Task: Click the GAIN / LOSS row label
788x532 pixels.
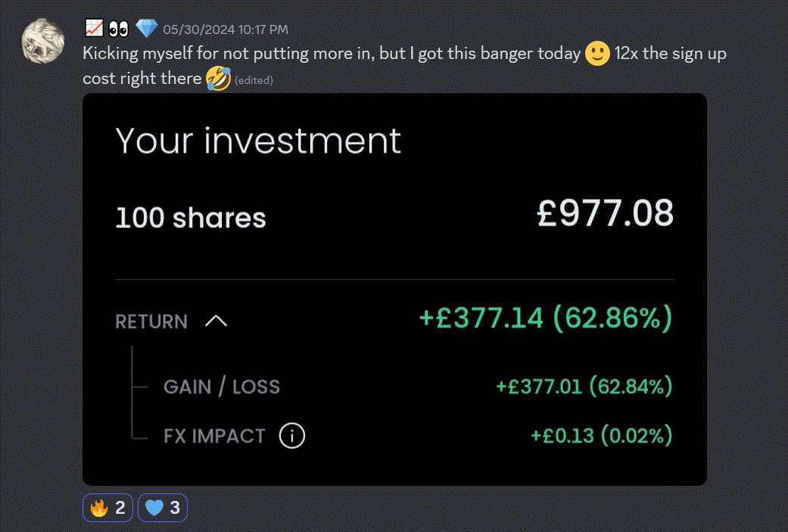Action: 221,387
